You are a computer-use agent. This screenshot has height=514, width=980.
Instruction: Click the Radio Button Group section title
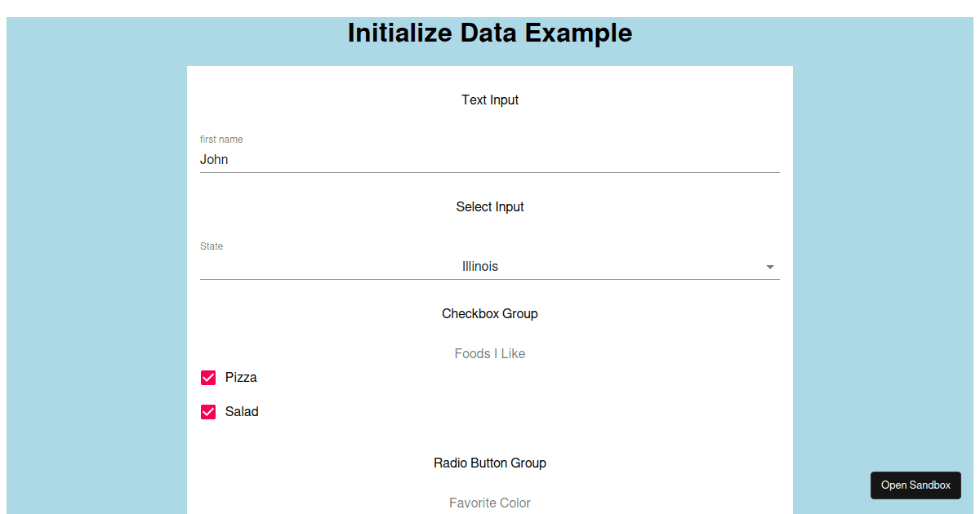coord(490,463)
